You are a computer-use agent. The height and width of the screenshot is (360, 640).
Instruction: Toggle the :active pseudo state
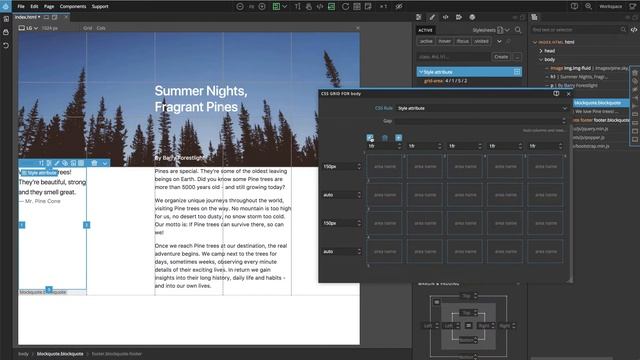click(x=426, y=41)
